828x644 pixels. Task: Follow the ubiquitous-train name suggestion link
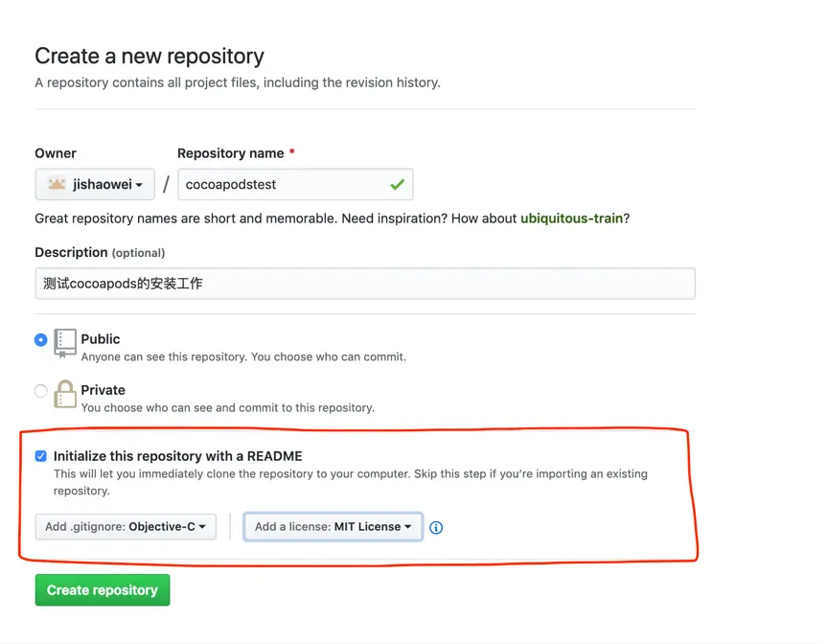coord(572,218)
